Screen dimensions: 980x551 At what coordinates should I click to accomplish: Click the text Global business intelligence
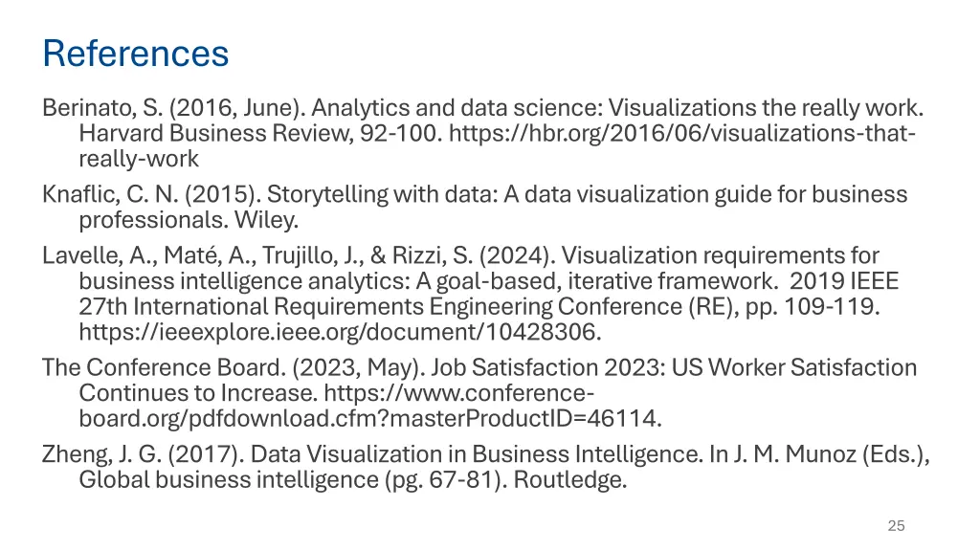click(x=229, y=480)
